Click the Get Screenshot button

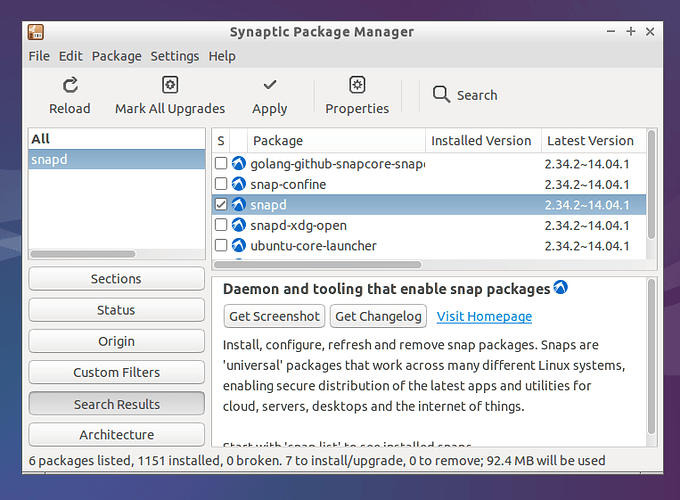tap(274, 317)
